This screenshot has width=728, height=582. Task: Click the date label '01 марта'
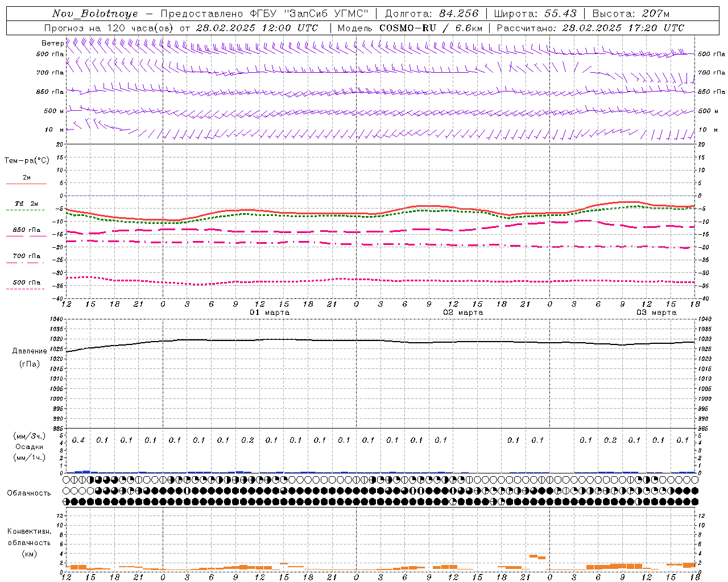(270, 313)
